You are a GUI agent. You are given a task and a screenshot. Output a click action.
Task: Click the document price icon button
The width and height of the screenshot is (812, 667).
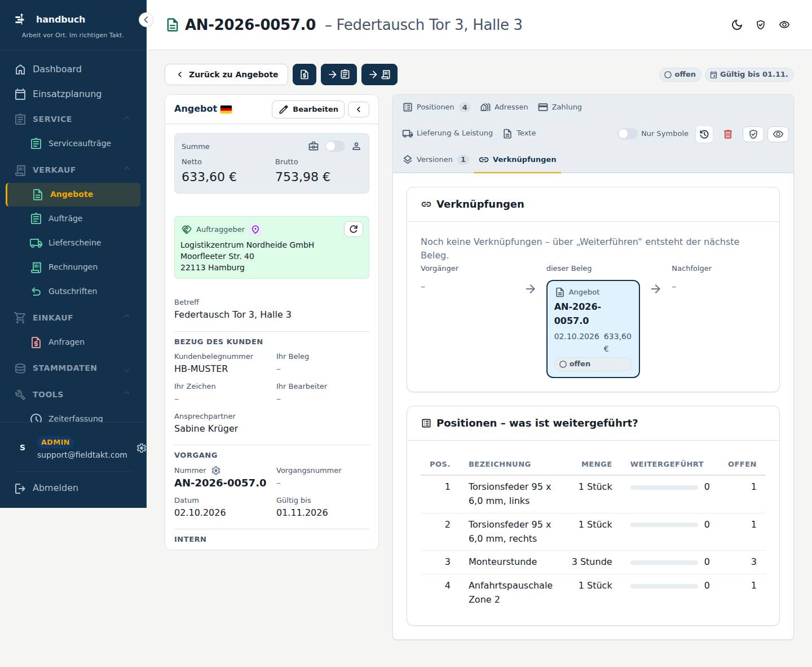click(x=304, y=74)
